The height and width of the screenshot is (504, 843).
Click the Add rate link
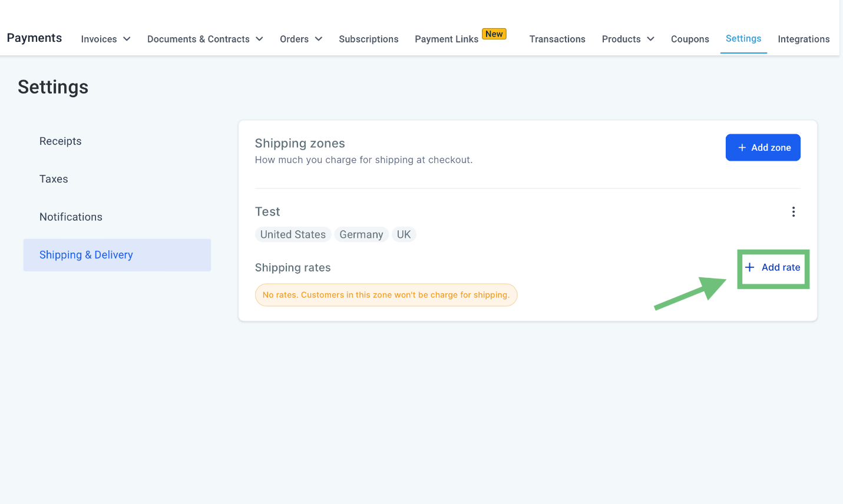[x=773, y=267]
